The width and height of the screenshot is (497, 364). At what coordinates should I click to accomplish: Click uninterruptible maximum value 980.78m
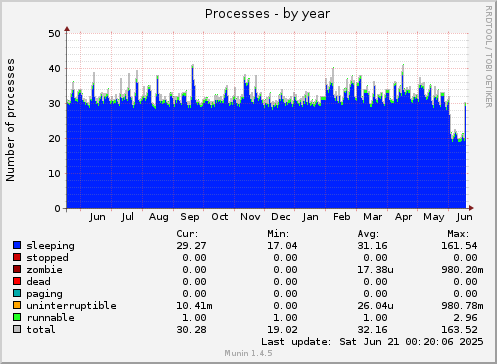tap(462, 306)
